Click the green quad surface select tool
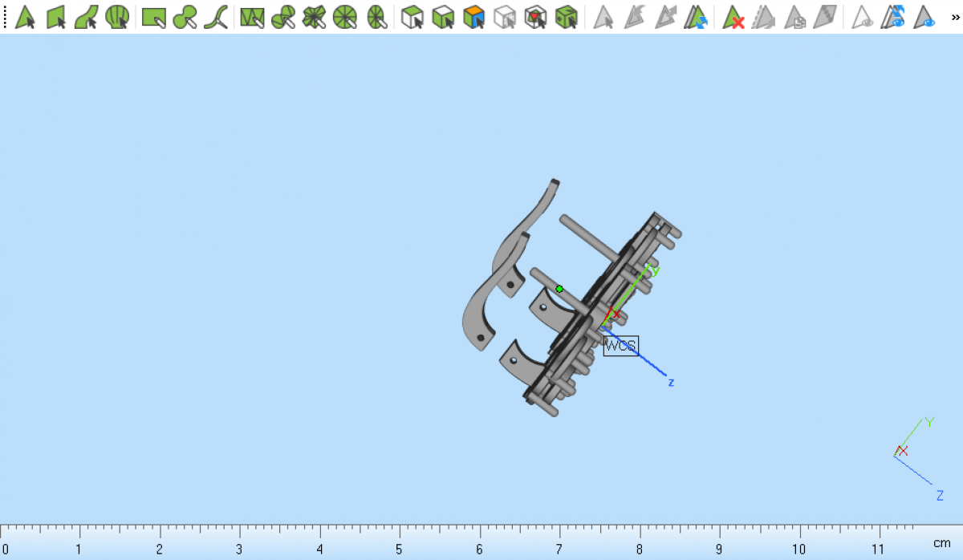This screenshot has width=963, height=560. [x=56, y=17]
